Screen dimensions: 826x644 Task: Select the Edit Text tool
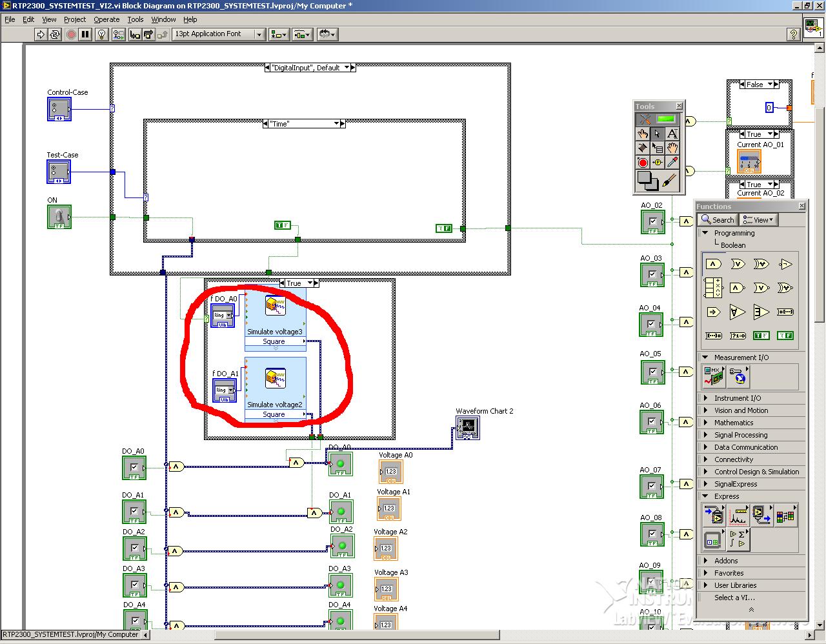click(x=672, y=134)
